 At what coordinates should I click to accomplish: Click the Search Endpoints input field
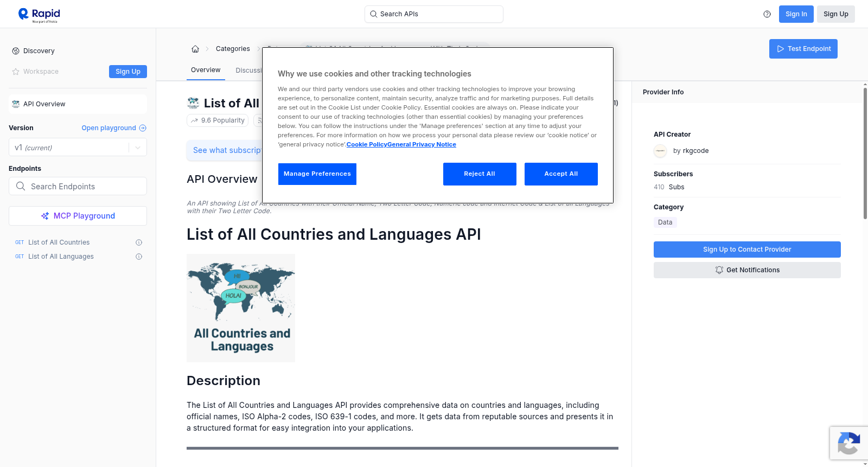(78, 186)
